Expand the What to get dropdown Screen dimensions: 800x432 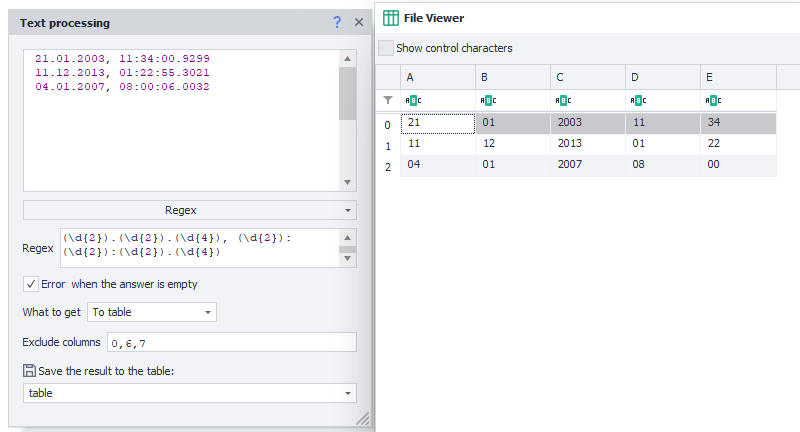pos(152,312)
